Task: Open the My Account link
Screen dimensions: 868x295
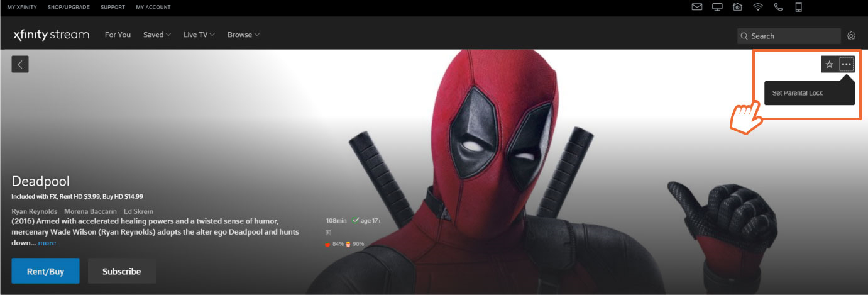Action: point(153,8)
